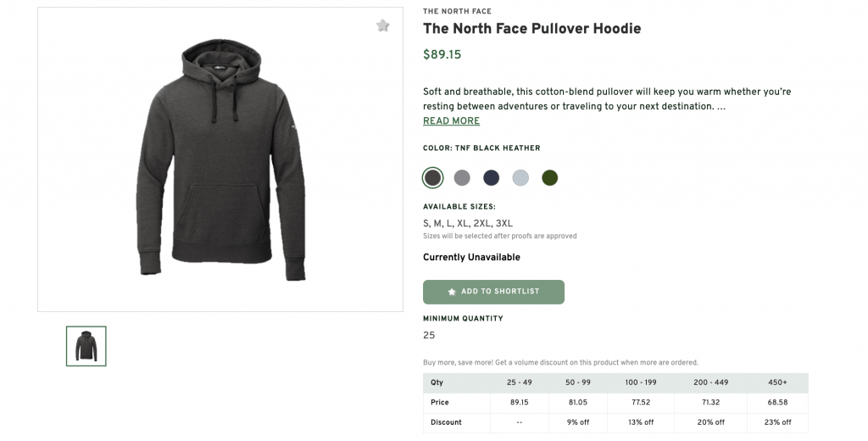Screen dimensions: 868x441
Task: Select the light grey-blue color swatch
Action: point(520,177)
